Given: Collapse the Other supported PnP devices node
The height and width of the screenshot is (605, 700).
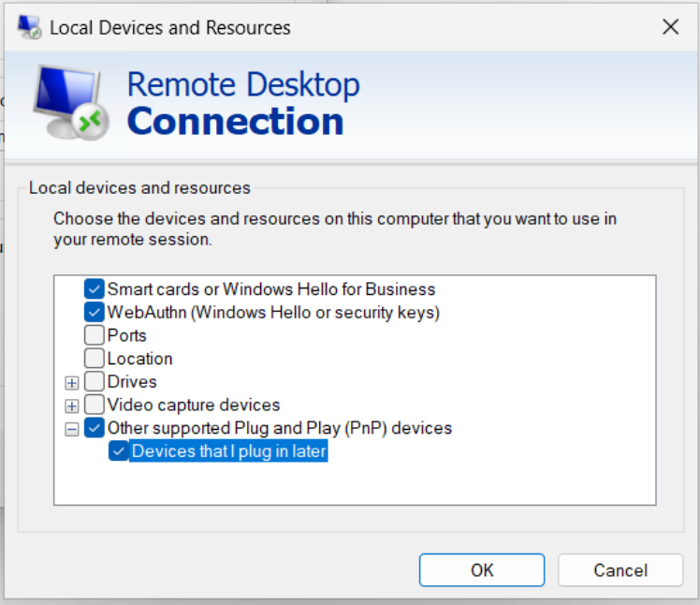Looking at the screenshot, I should pyautogui.click(x=71, y=428).
